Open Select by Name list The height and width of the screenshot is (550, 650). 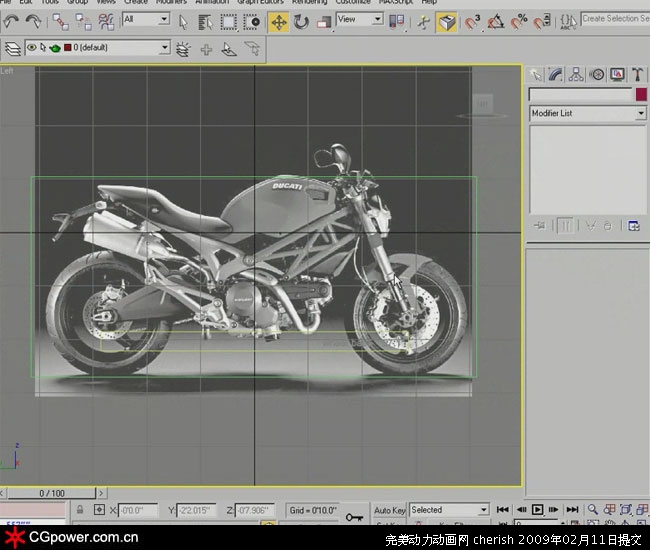tap(205, 22)
